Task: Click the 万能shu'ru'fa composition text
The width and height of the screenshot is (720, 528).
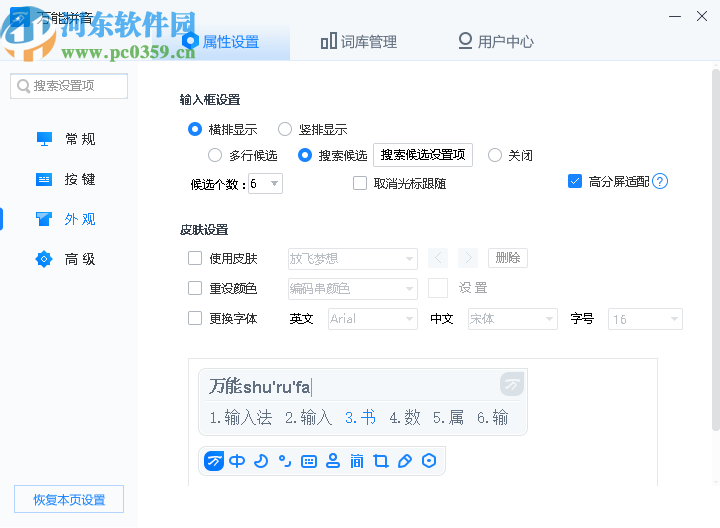Action: click(260, 387)
